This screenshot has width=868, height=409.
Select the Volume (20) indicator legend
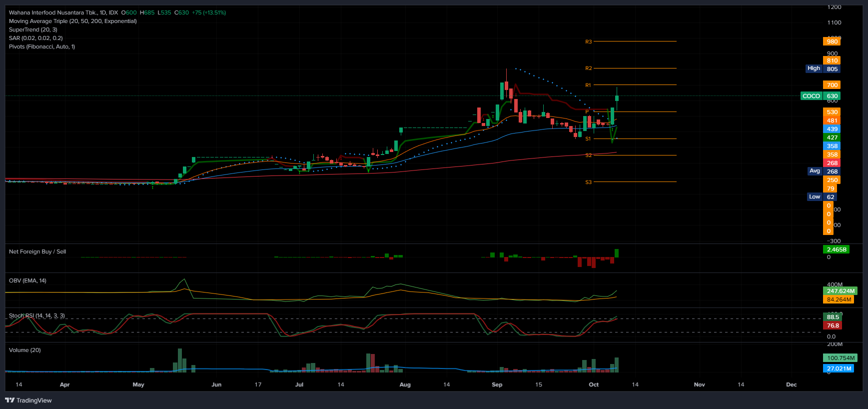tap(25, 350)
